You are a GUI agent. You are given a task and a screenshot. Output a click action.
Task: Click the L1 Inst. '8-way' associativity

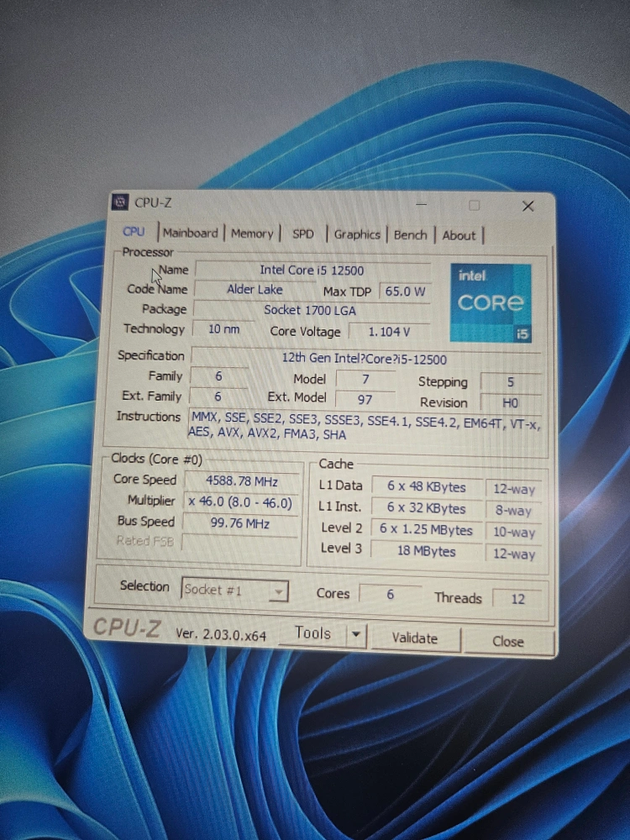point(513,511)
